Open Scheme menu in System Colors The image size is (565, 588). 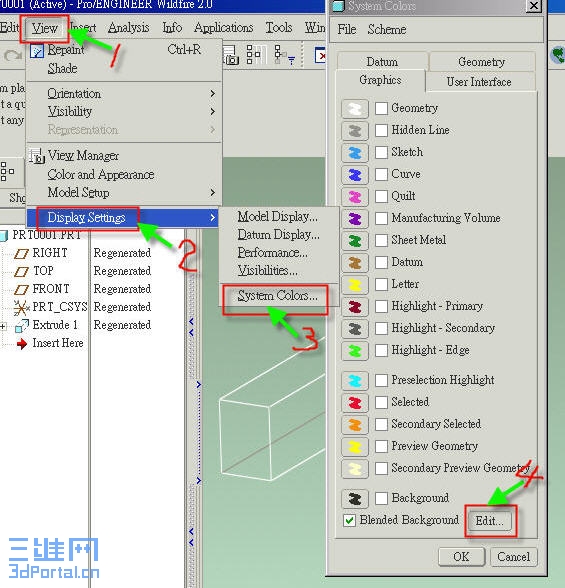pyautogui.click(x=387, y=29)
